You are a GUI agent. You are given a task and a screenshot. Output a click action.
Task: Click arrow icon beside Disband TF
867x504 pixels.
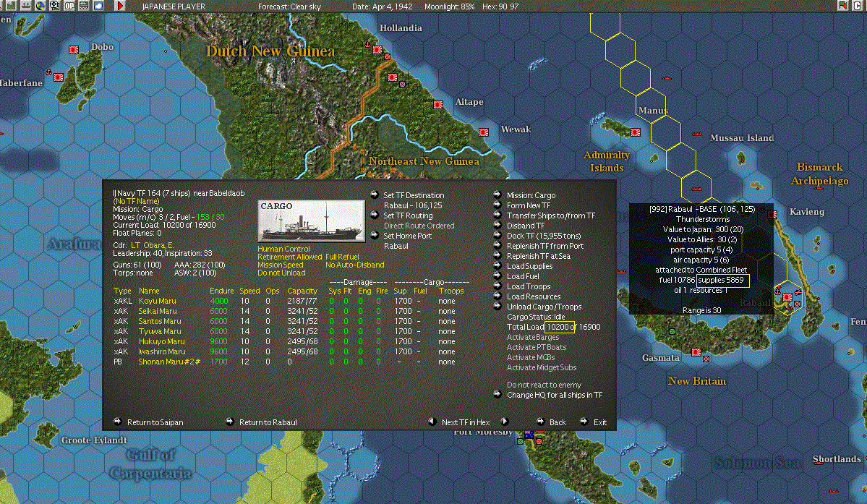tap(497, 225)
